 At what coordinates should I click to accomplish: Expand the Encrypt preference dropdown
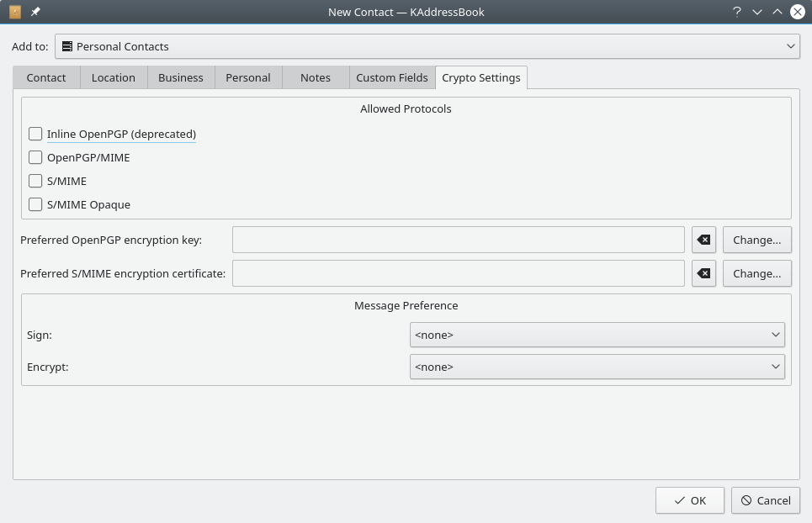597,367
